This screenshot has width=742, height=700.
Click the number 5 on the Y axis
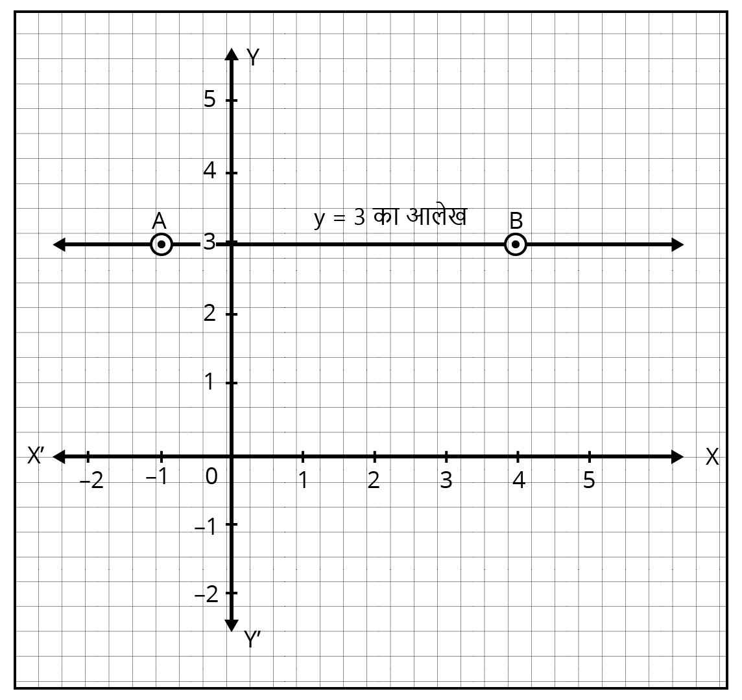point(209,100)
